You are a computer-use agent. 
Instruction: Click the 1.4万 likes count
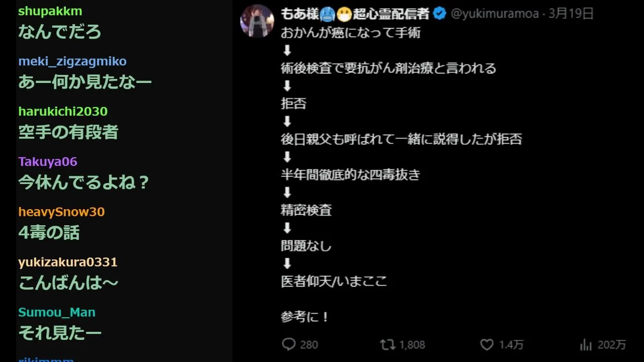coord(511,344)
